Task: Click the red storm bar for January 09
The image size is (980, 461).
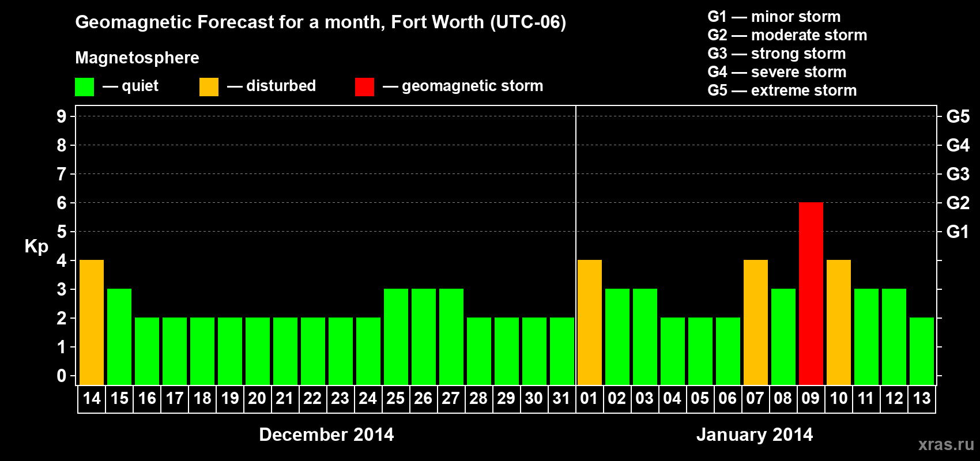Action: [811, 294]
